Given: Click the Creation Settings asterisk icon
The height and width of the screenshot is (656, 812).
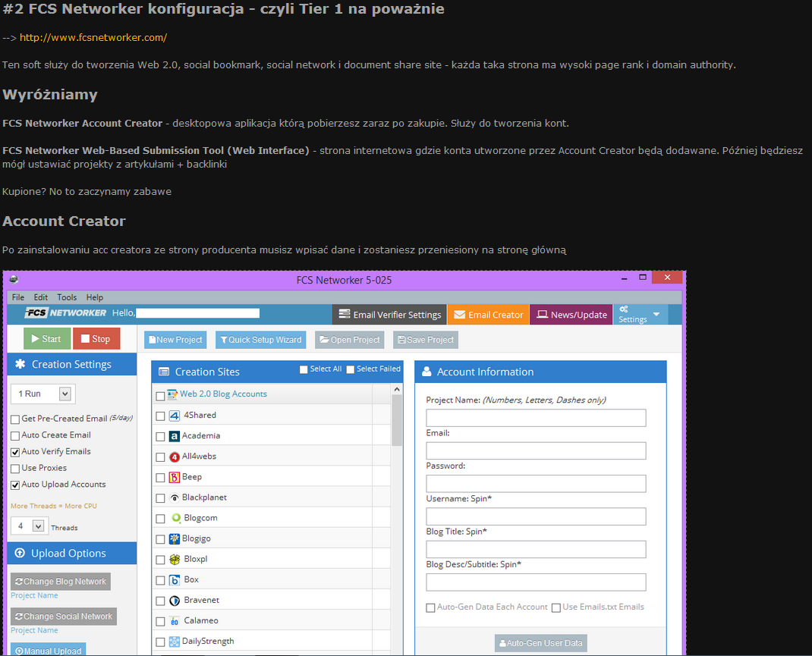Looking at the screenshot, I should (20, 364).
